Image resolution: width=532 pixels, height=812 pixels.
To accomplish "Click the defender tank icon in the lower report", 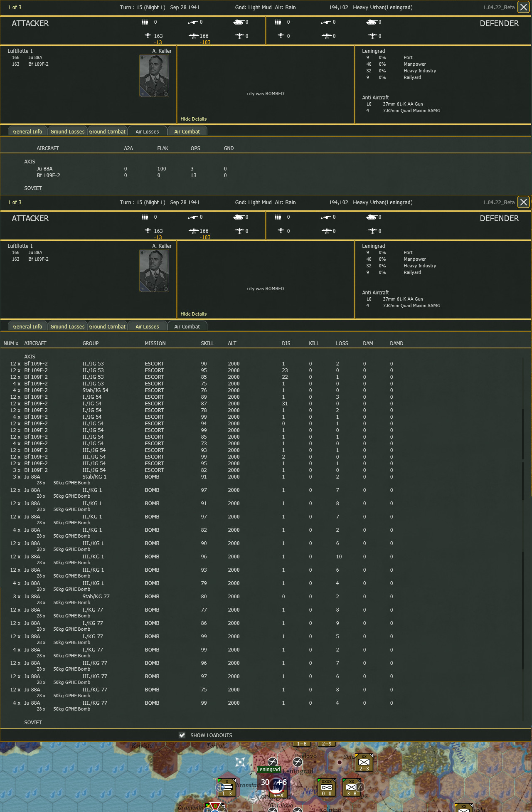I will pyautogui.click(x=372, y=217).
